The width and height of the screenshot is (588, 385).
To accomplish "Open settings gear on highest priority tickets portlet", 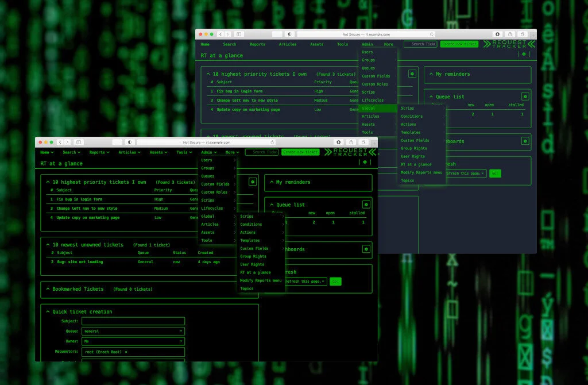I will (x=253, y=182).
